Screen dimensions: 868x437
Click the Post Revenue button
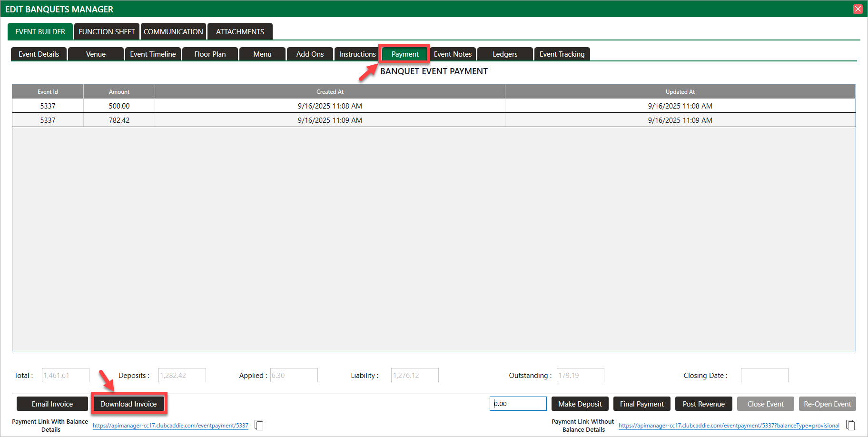(703, 404)
